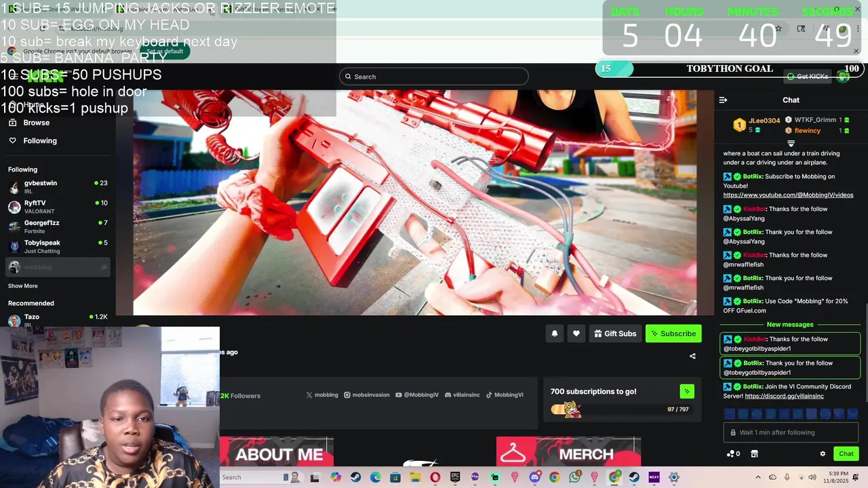Click the green icon beside subscriptions goal

pos(687,391)
